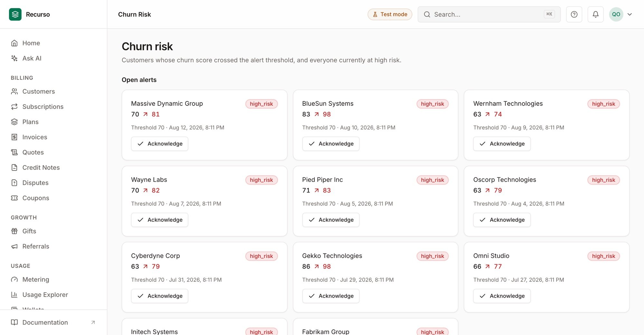The width and height of the screenshot is (644, 335).
Task: Expand the account menu chevron
Action: pyautogui.click(x=630, y=14)
